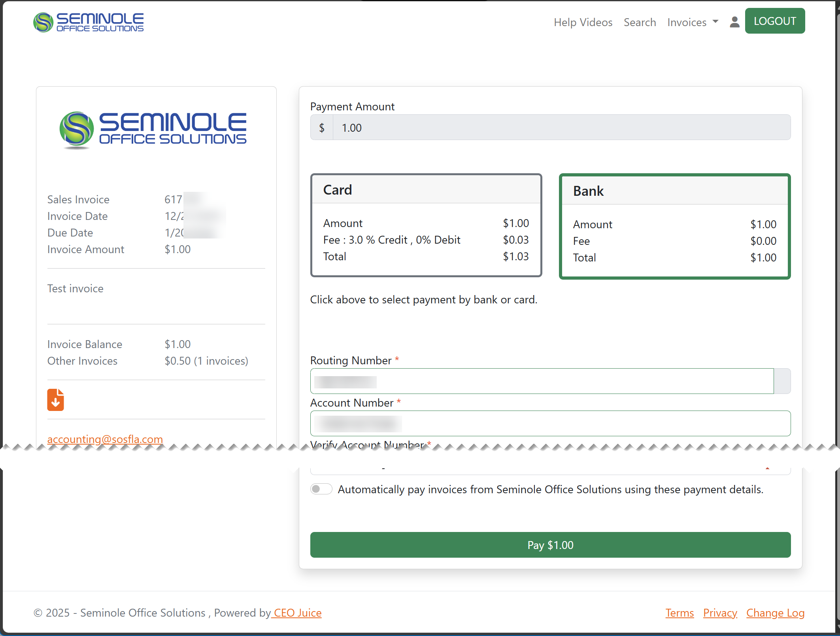Open the Search page

tap(640, 22)
